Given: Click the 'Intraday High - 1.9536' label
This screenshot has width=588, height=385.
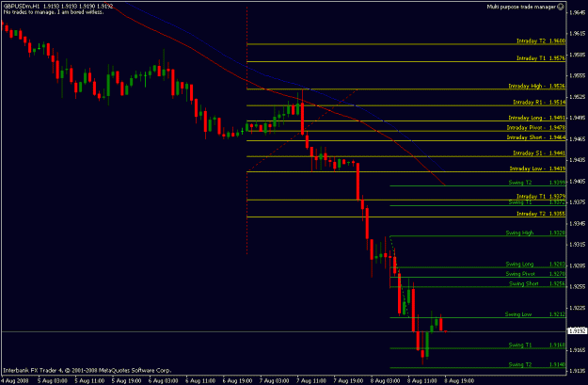Looking at the screenshot, I should click(536, 86).
